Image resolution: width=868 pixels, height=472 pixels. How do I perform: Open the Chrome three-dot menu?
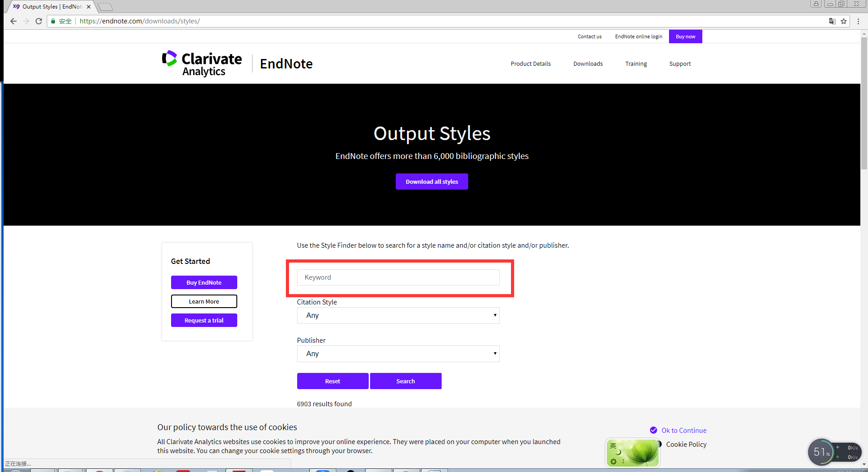click(858, 21)
